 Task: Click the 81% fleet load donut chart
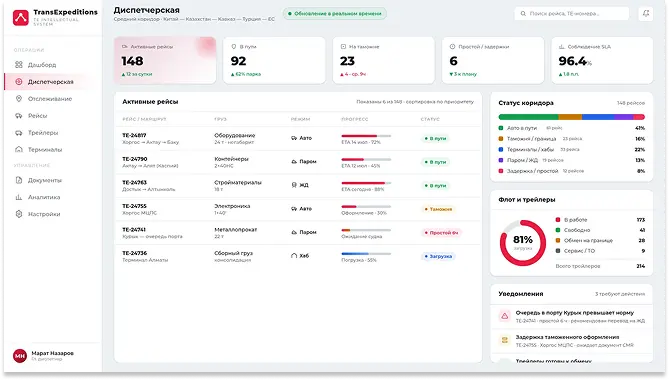click(x=523, y=243)
